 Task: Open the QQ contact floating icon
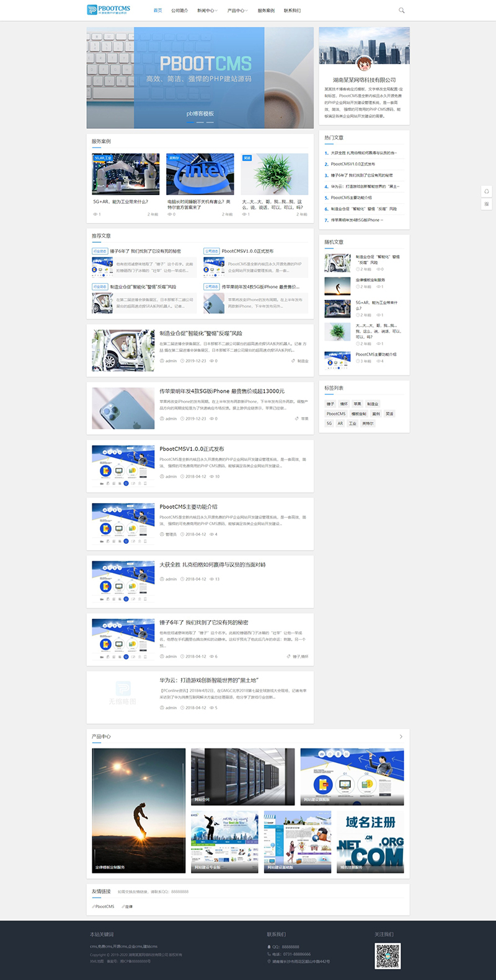(x=487, y=191)
